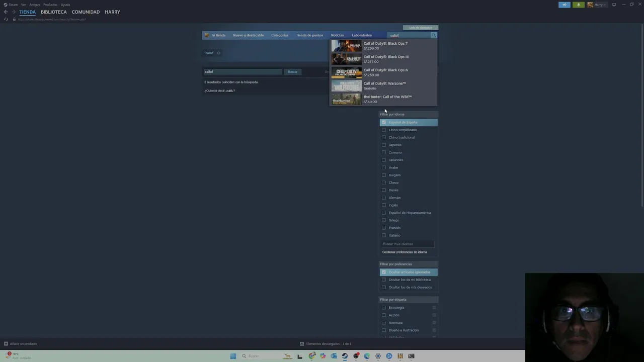Check the Francés language filter
Screen dimensions: 644x362
384,228
